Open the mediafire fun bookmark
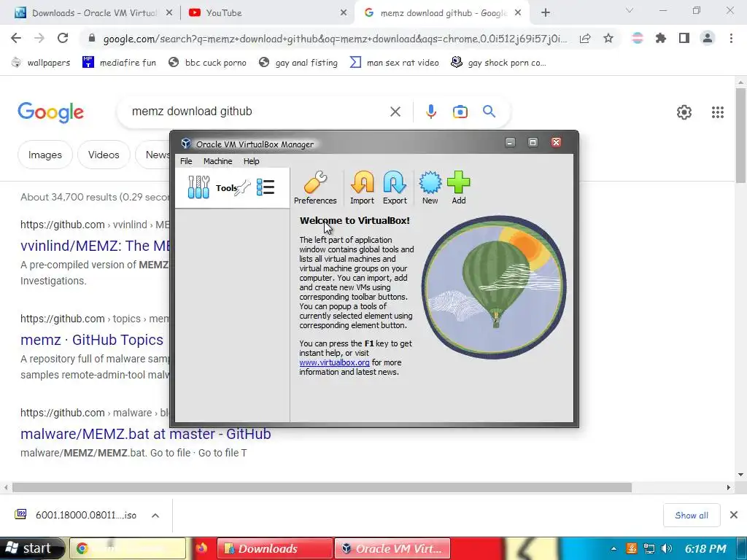This screenshot has width=747, height=560. click(x=119, y=63)
